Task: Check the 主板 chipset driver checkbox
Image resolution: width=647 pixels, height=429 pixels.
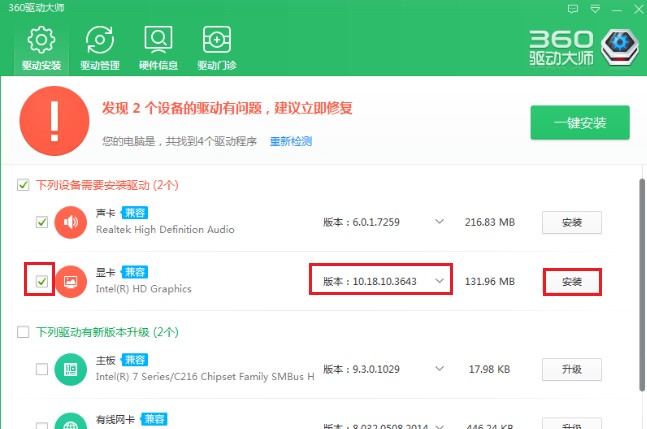Action: 42,369
